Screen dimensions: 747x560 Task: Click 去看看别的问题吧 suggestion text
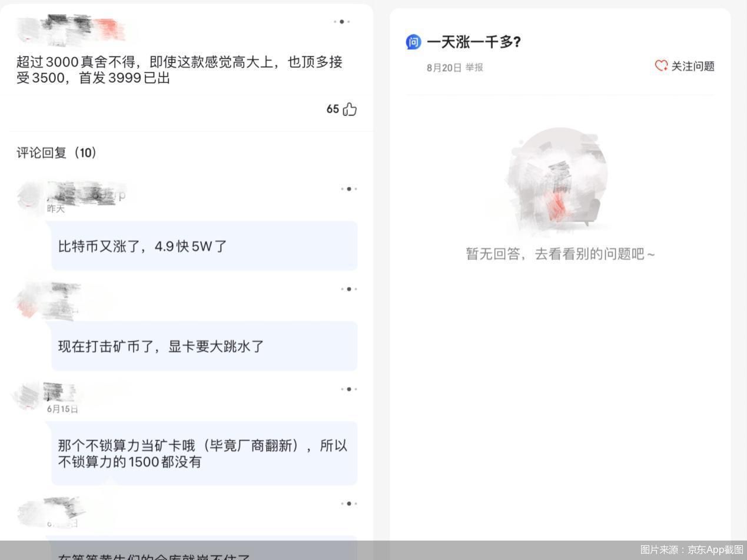pos(596,254)
